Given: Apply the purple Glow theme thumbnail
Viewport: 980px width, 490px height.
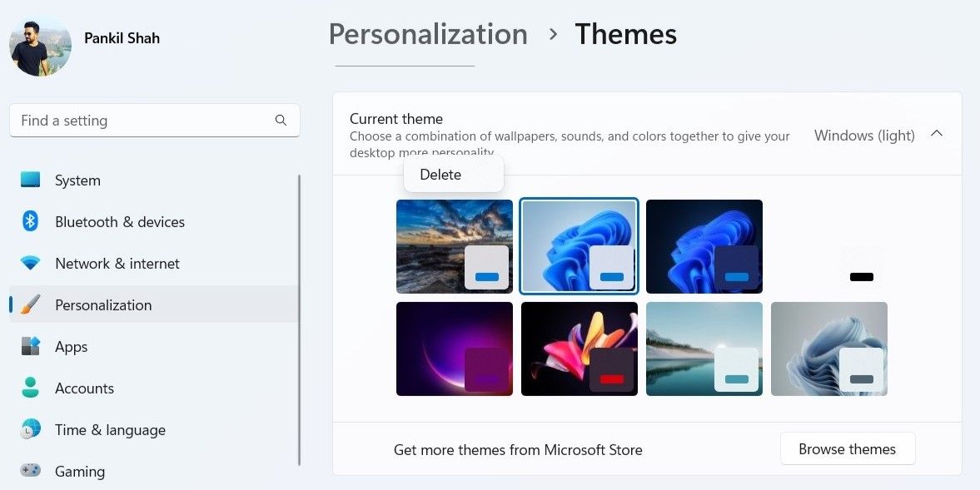Looking at the screenshot, I should [x=455, y=349].
